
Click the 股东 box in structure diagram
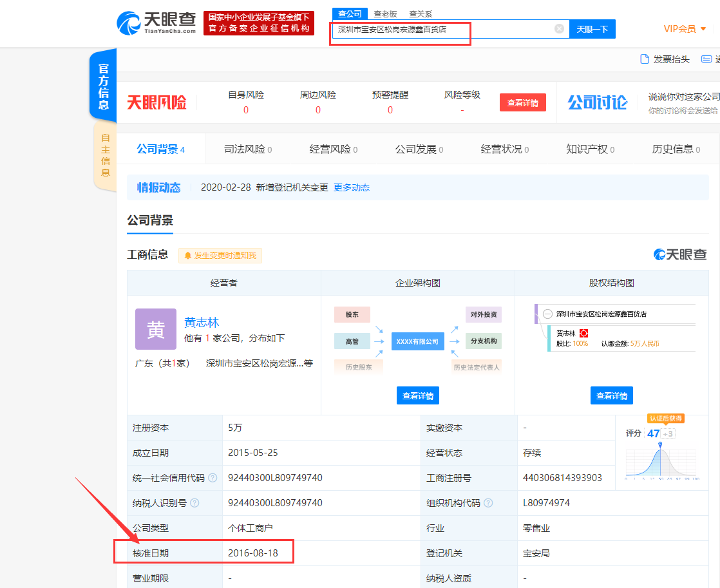352,315
